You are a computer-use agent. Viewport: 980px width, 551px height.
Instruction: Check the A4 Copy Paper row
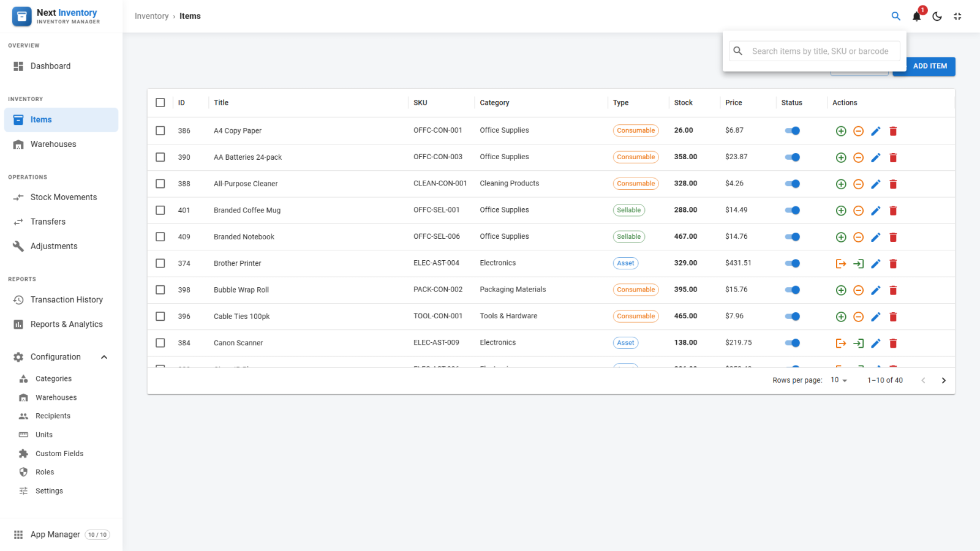tap(160, 130)
